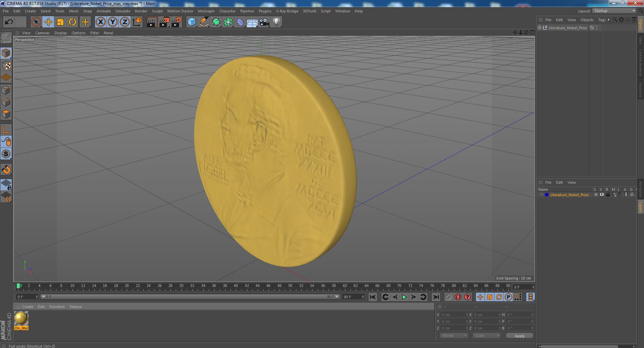The image size is (644, 348).
Task: Switch to Model mode
Action: [x=6, y=53]
